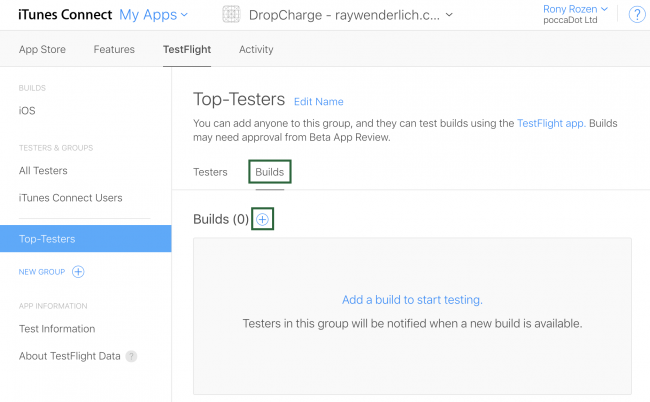
Task: Open the My Apps dropdown
Action: [x=153, y=15]
